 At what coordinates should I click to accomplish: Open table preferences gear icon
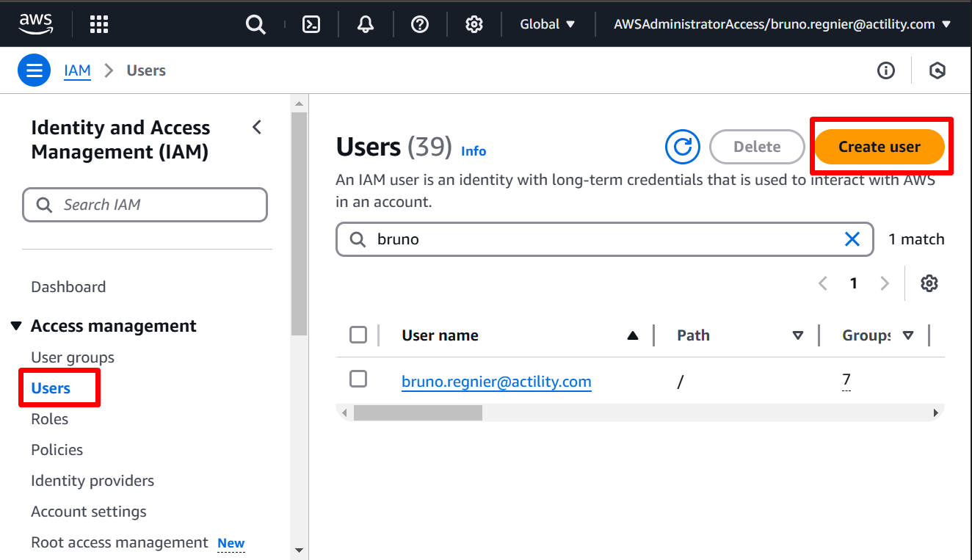[929, 283]
